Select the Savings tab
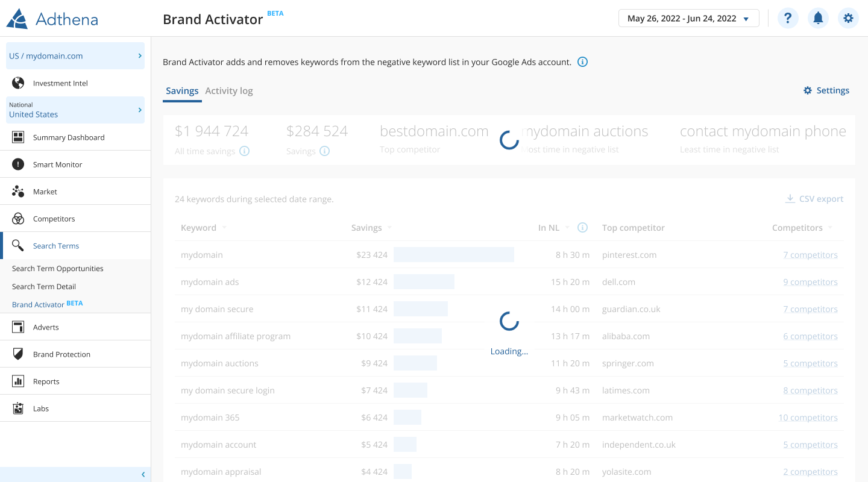 click(182, 91)
